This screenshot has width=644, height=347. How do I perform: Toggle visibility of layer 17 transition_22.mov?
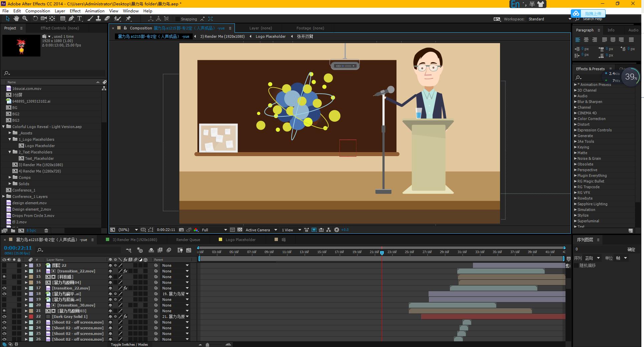(4, 288)
